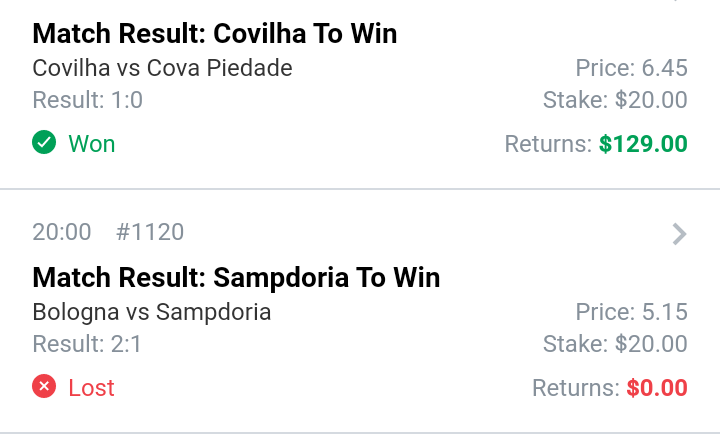This screenshot has height=434, width=720.
Task: Click the red Lost cross icon
Action: [x=44, y=387]
